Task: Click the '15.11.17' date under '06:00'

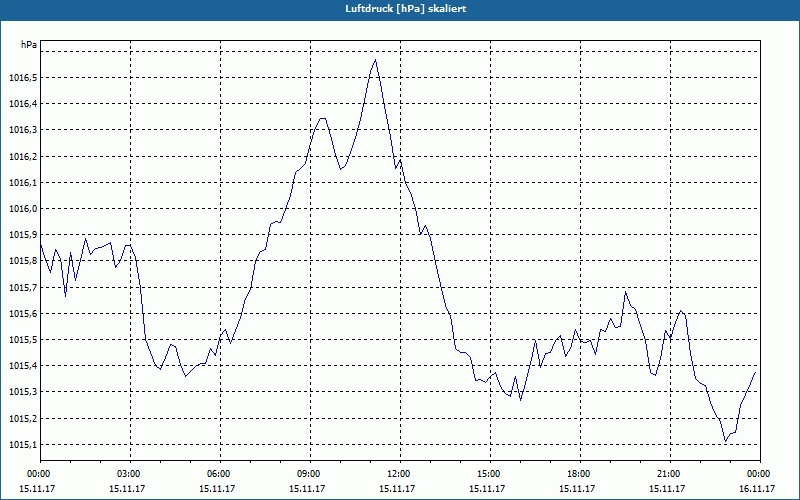Action: pos(217,488)
